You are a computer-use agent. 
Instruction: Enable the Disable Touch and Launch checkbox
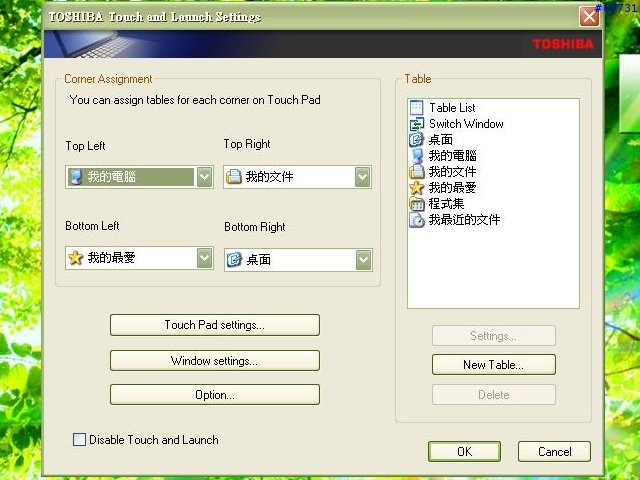coord(79,440)
